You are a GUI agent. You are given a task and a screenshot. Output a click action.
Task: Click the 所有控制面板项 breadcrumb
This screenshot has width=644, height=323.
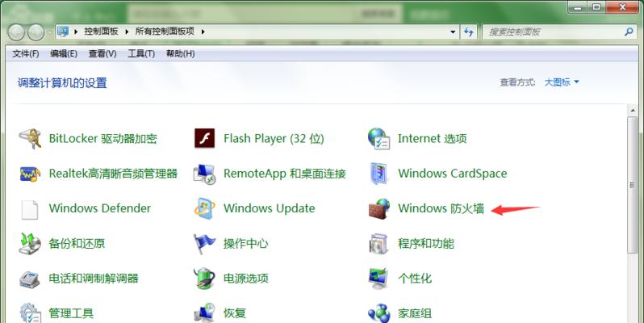(165, 31)
